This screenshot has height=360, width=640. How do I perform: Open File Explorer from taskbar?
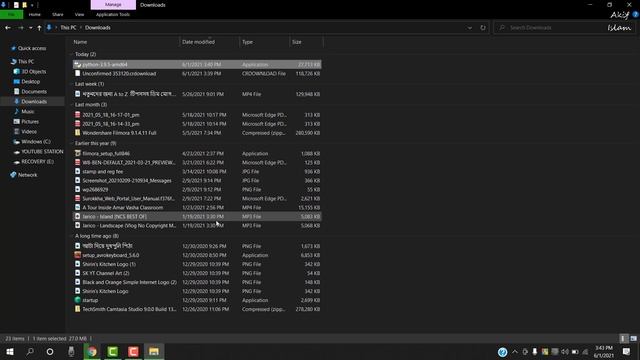pyautogui.click(x=153, y=351)
